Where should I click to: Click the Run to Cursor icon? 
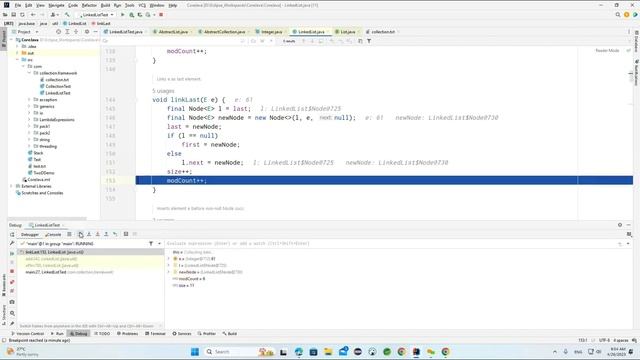[x=115, y=234]
